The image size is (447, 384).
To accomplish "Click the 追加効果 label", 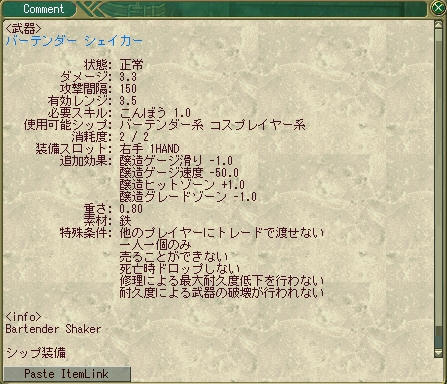I will (86, 161).
